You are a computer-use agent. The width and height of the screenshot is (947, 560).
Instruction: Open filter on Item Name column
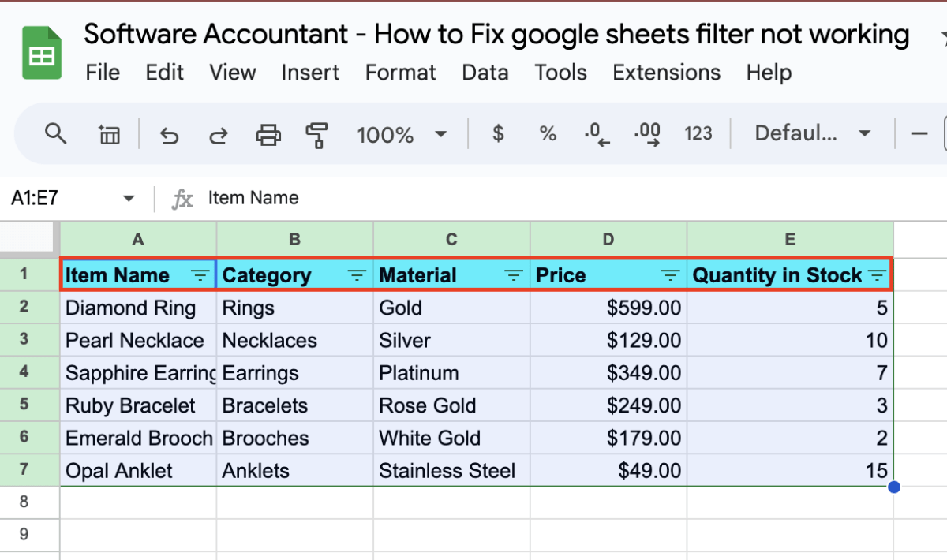[x=200, y=275]
